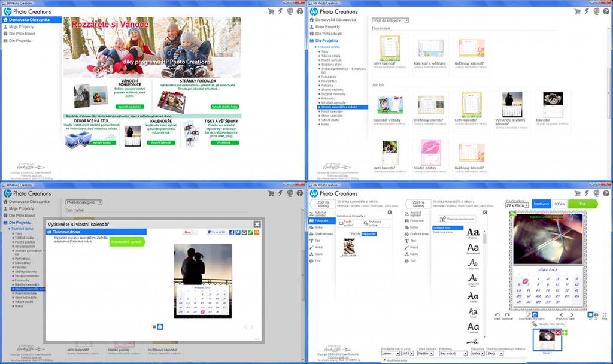Go to the previous page with Předchozí arrow
The image size is (613, 364).
[x=562, y=314]
